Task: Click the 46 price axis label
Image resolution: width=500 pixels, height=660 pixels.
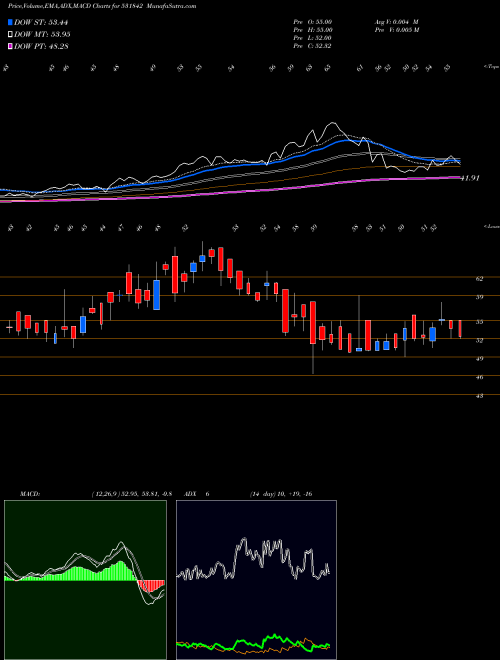Action: click(482, 377)
